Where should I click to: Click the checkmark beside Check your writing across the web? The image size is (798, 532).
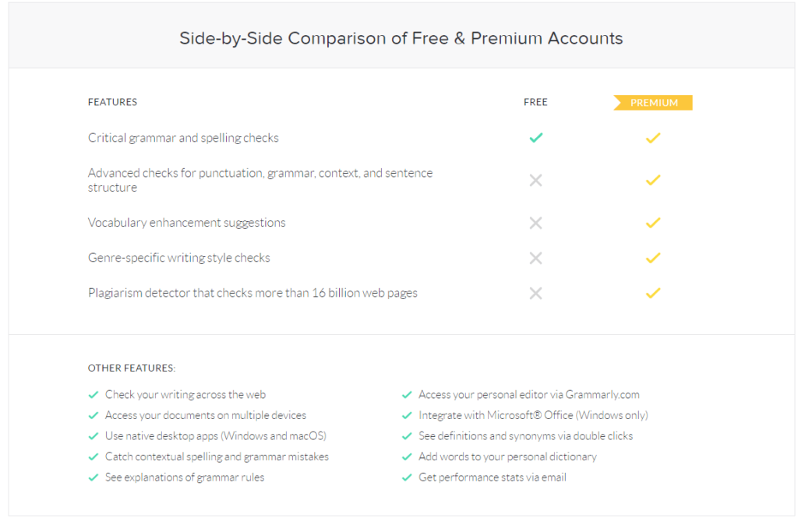point(94,395)
